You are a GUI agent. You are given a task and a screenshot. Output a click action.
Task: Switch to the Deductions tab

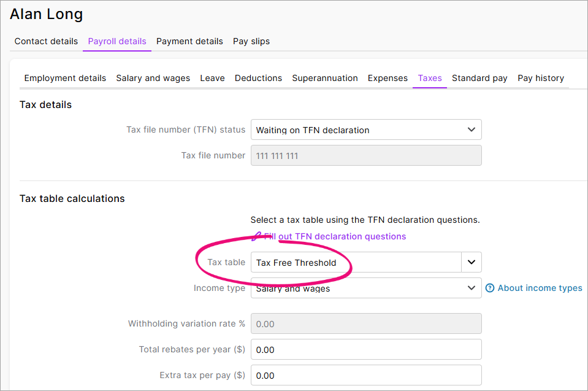[x=258, y=78]
